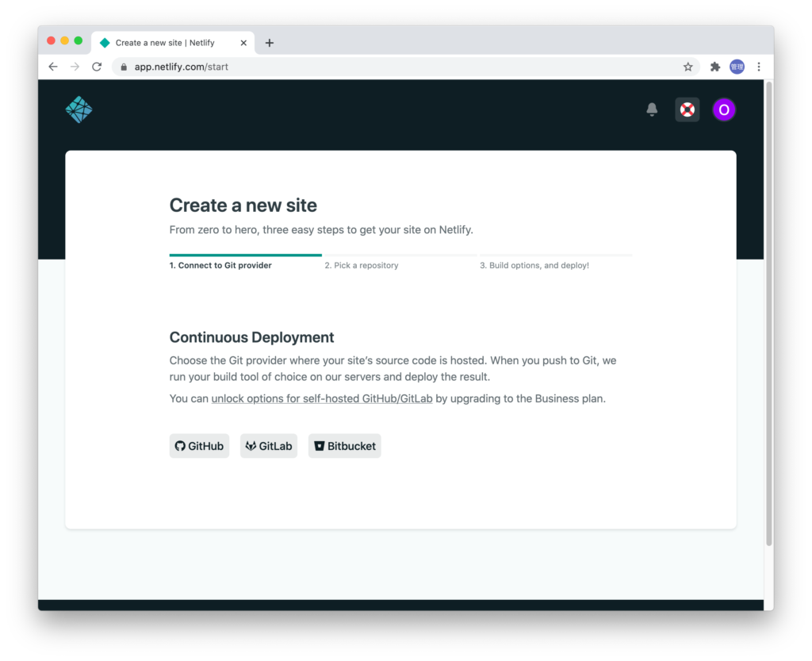The height and width of the screenshot is (661, 812).
Task: Select the Bitbucket icon
Action: point(318,446)
